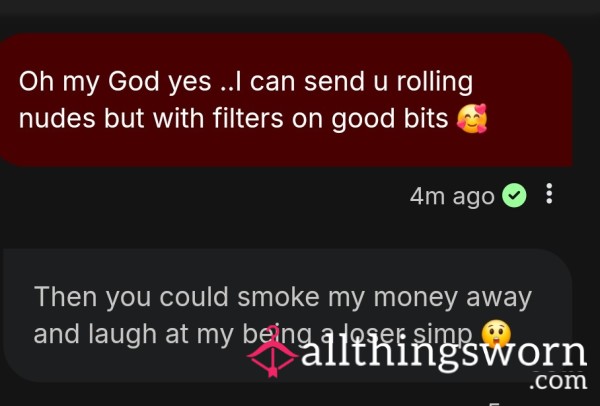Click the surprised face emoji in reply
This screenshot has height=406, width=600.
496,333
